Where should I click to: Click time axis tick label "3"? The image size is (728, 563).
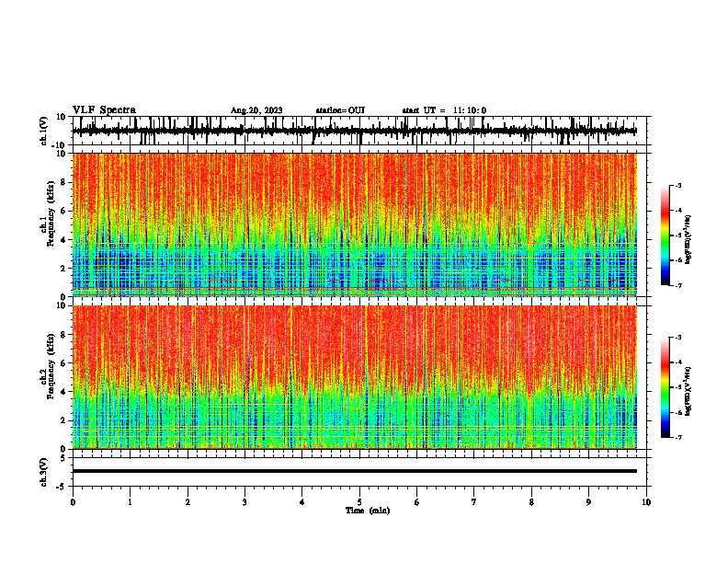click(x=245, y=502)
